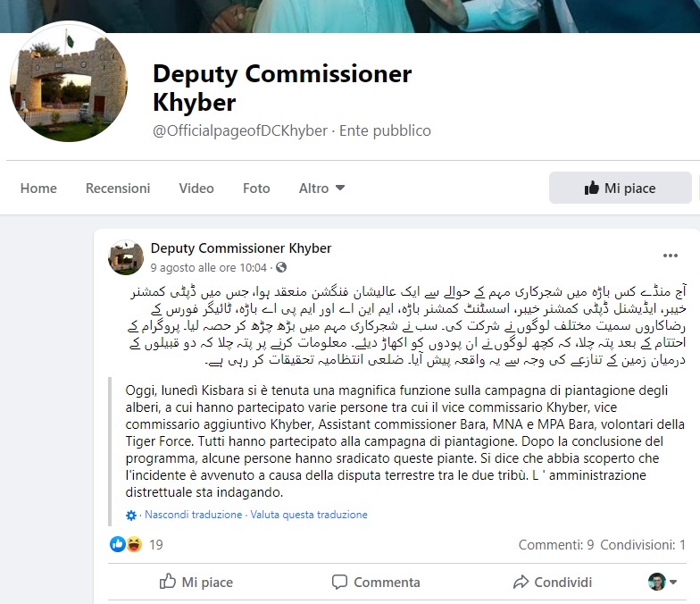Go to the Foto tab
Viewport: 700px width, 604px height.
(256, 188)
